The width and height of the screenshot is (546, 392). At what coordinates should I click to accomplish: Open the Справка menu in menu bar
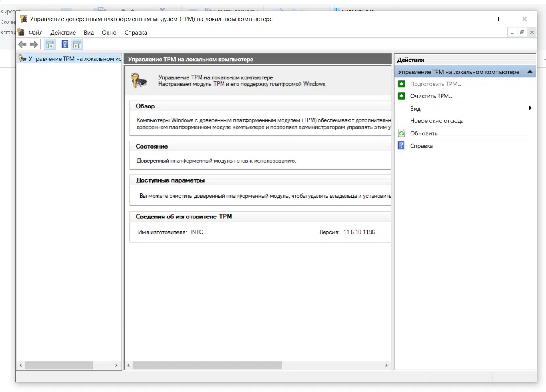[135, 33]
